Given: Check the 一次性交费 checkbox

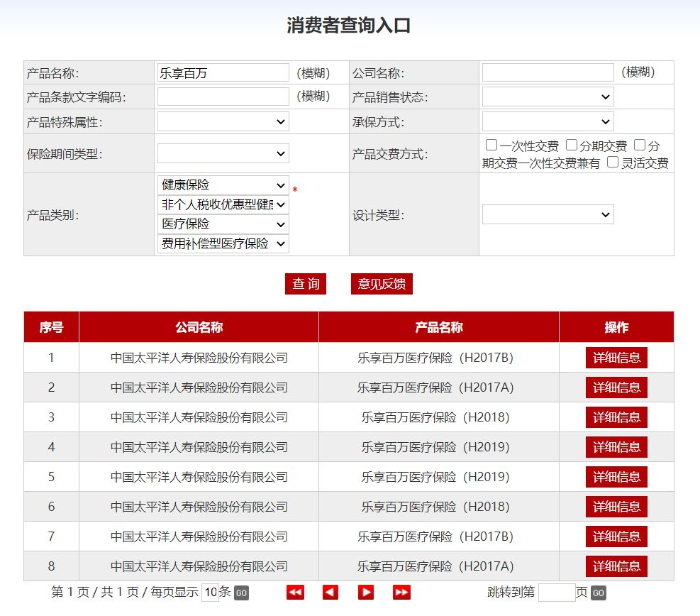Looking at the screenshot, I should [x=491, y=145].
